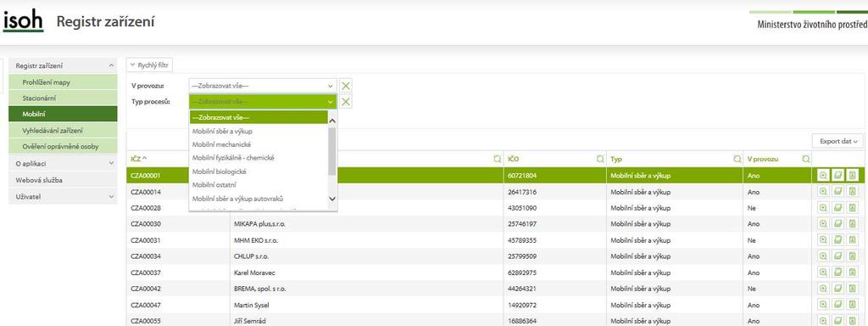Click the PDF document icon in CZA00030 row
Image resolution: width=868 pixels, height=326 pixels.
point(853,224)
